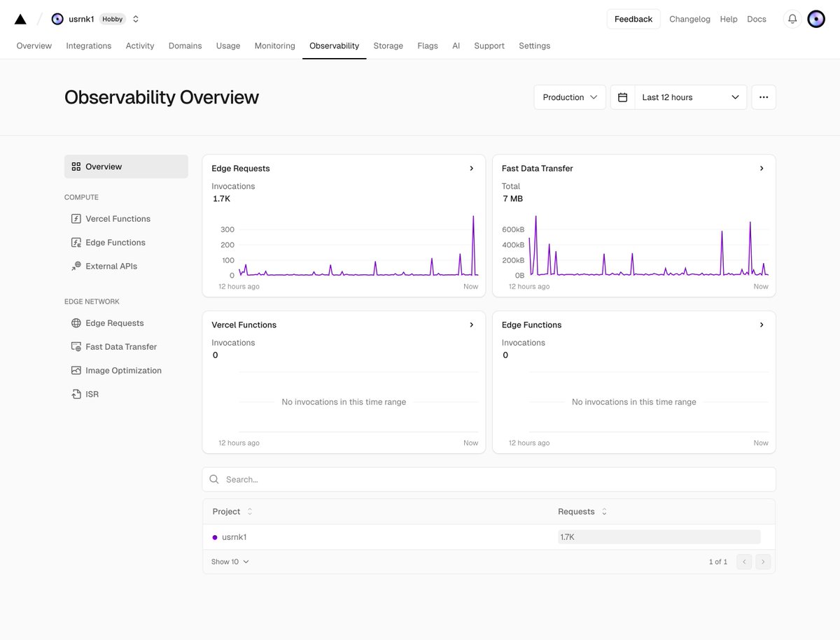Click the ISR sidebar icon
The image size is (840, 640).
pyautogui.click(x=76, y=394)
